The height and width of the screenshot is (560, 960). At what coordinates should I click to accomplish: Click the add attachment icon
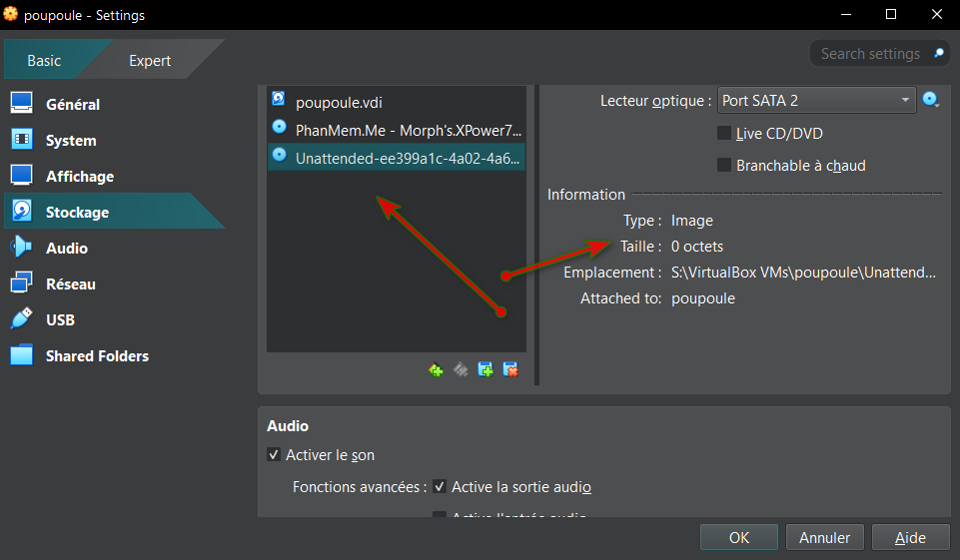pyautogui.click(x=485, y=369)
